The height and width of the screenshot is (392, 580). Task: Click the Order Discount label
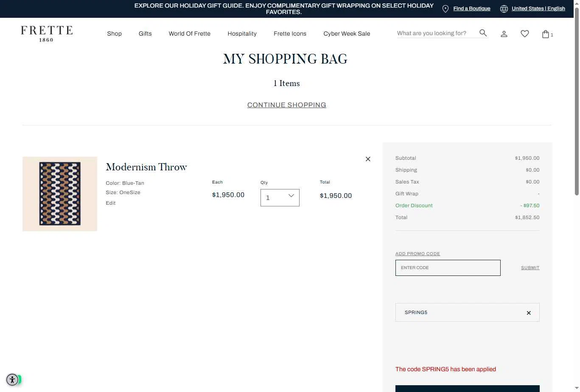click(x=414, y=206)
